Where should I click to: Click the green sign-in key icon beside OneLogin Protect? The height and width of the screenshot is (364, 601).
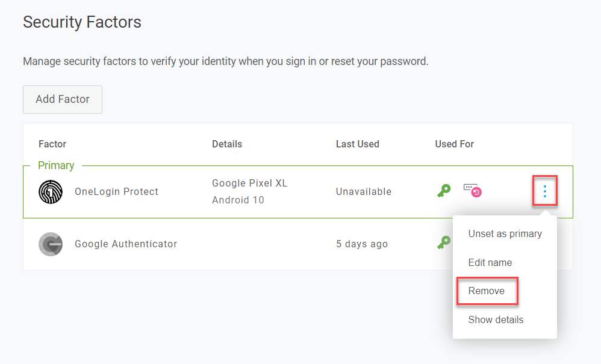coord(444,190)
